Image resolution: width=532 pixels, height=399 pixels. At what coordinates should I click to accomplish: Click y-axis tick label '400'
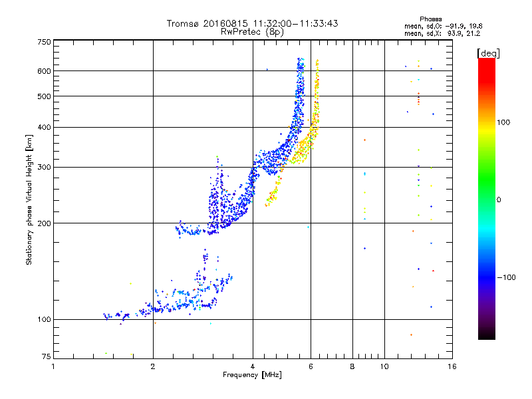pyautogui.click(x=44, y=127)
